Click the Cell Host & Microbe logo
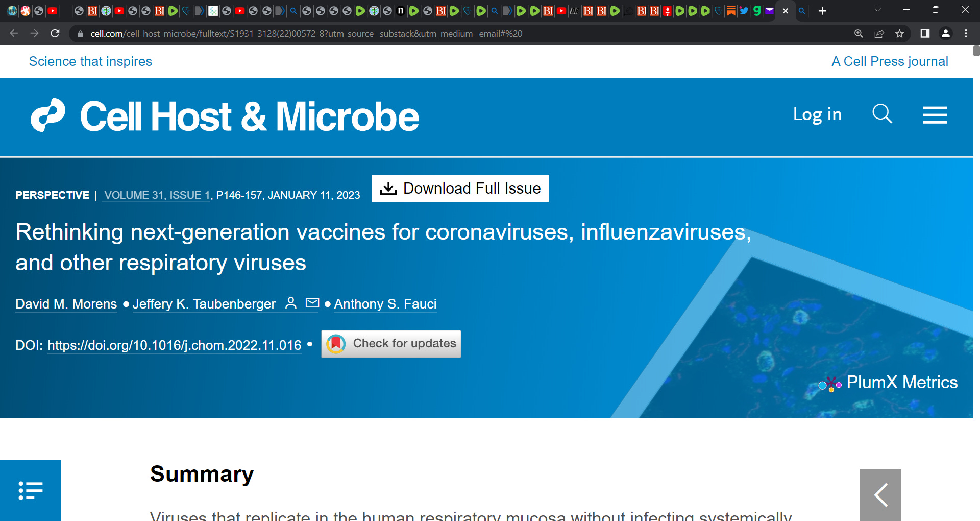The height and width of the screenshot is (521, 980). click(x=225, y=116)
